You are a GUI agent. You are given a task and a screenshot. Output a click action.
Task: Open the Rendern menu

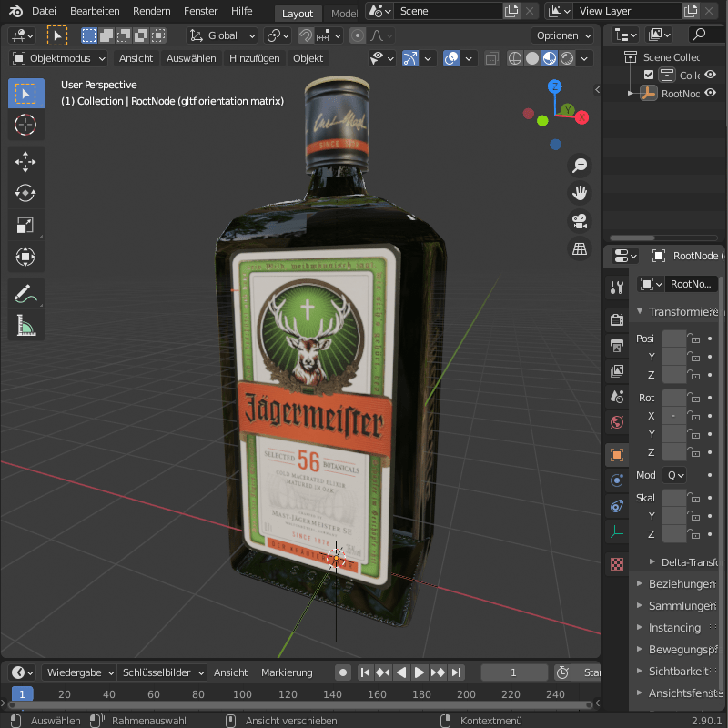[x=151, y=11]
